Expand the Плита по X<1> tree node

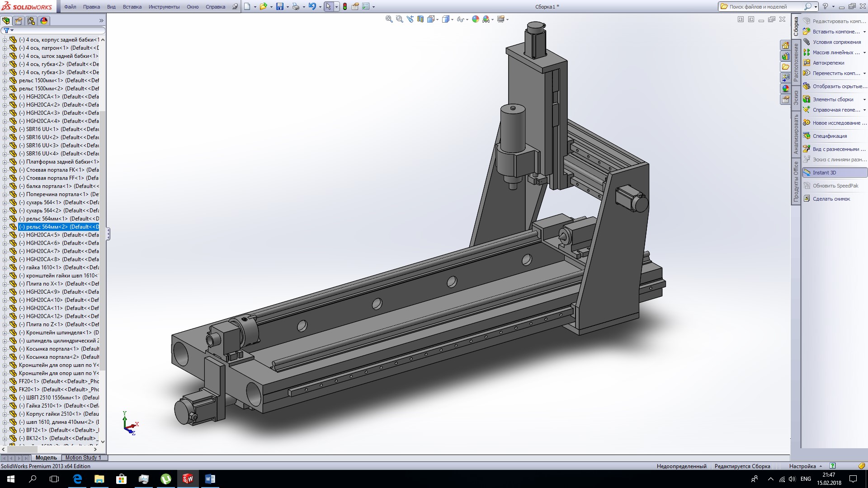[5, 284]
